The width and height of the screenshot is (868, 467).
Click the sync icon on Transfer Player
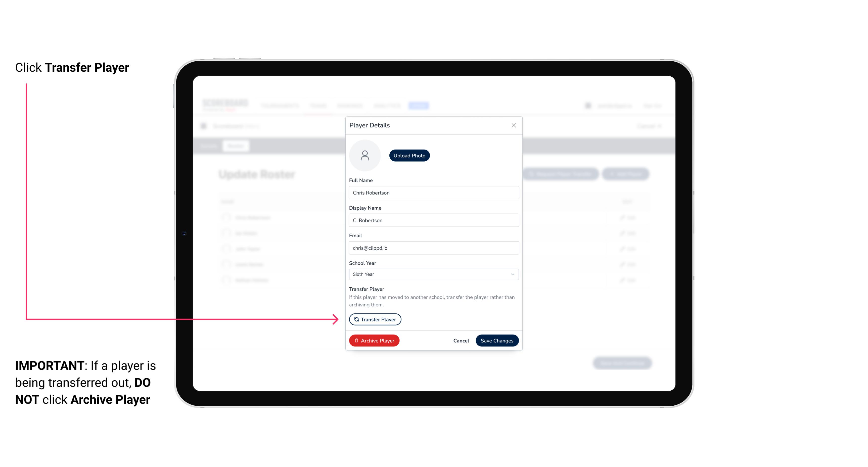pyautogui.click(x=356, y=319)
